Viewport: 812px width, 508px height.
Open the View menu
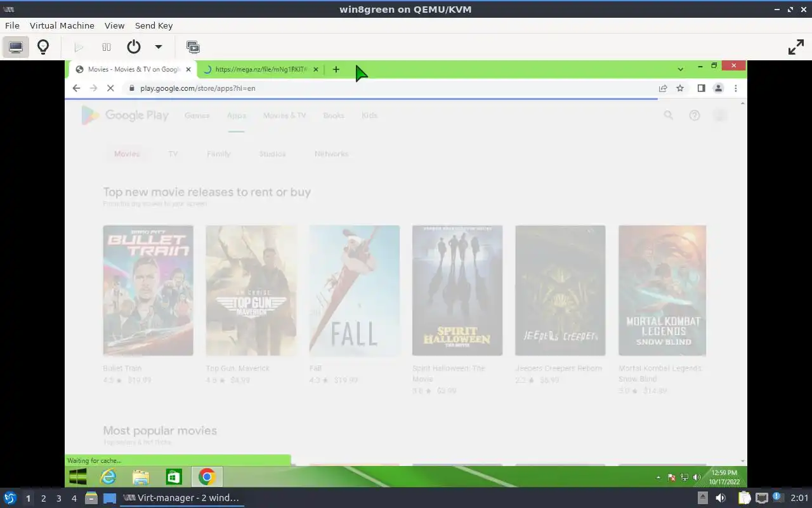pyautogui.click(x=114, y=25)
